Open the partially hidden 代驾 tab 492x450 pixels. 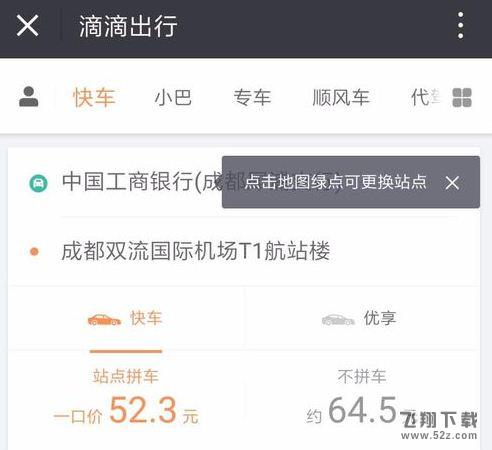click(425, 97)
